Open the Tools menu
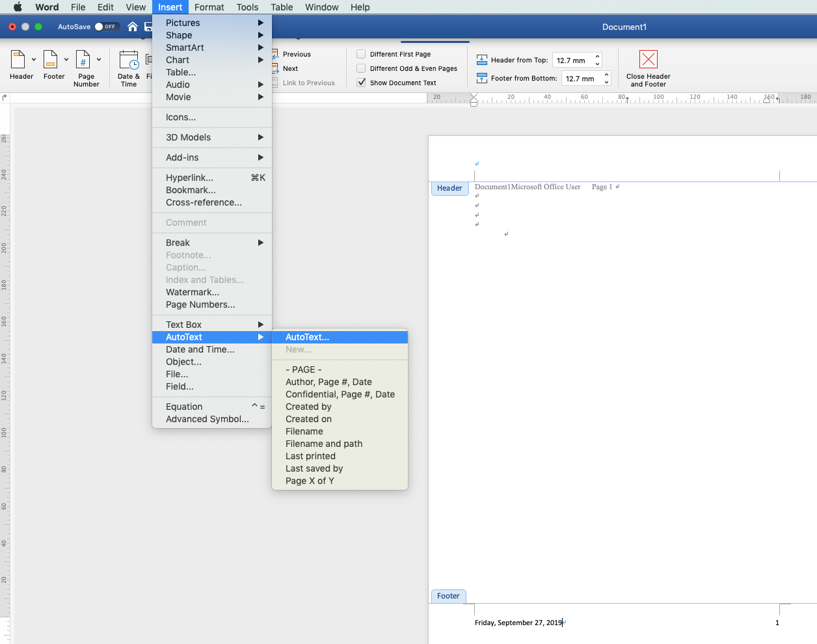 247,7
